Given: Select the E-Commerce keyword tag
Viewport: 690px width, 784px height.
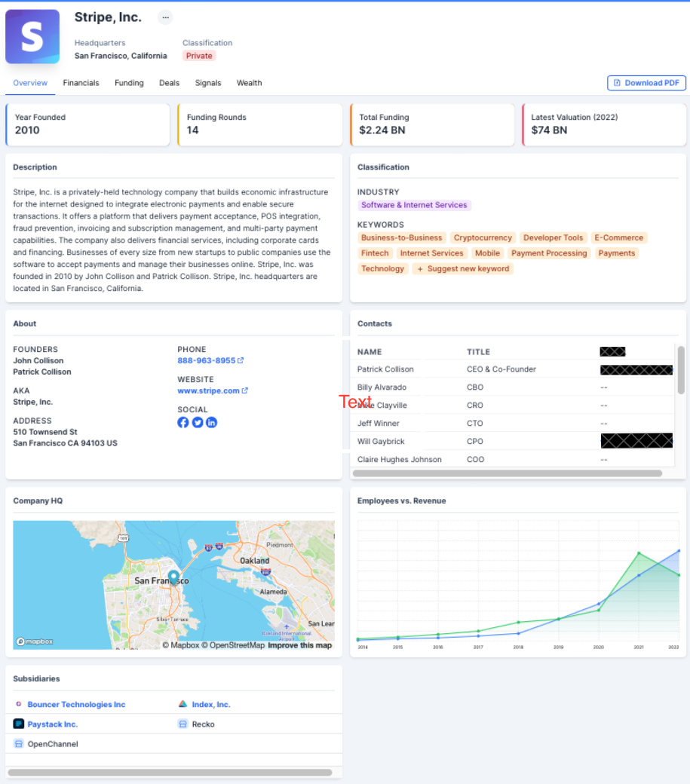Looking at the screenshot, I should 618,238.
